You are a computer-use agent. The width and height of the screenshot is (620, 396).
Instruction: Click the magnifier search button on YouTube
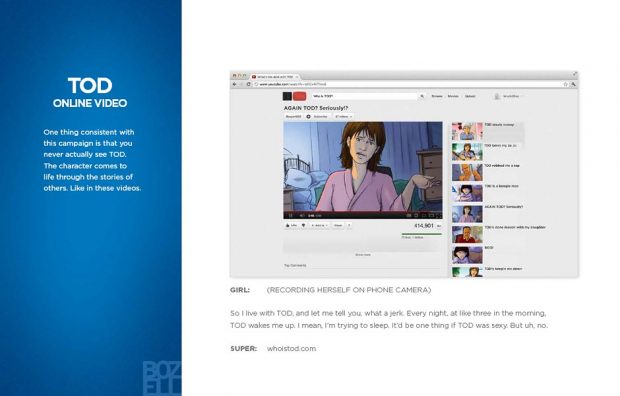pyautogui.click(x=422, y=96)
